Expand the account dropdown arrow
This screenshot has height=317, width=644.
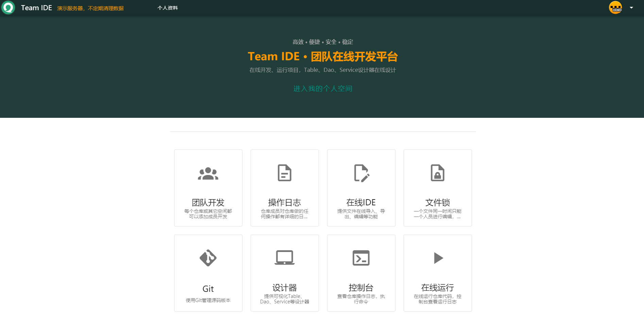[x=632, y=7]
